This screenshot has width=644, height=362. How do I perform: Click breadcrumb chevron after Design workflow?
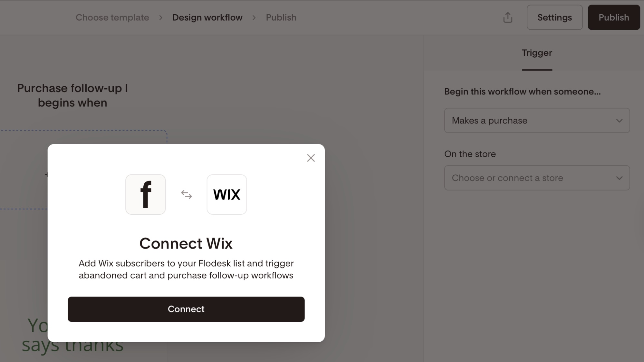pos(254,18)
